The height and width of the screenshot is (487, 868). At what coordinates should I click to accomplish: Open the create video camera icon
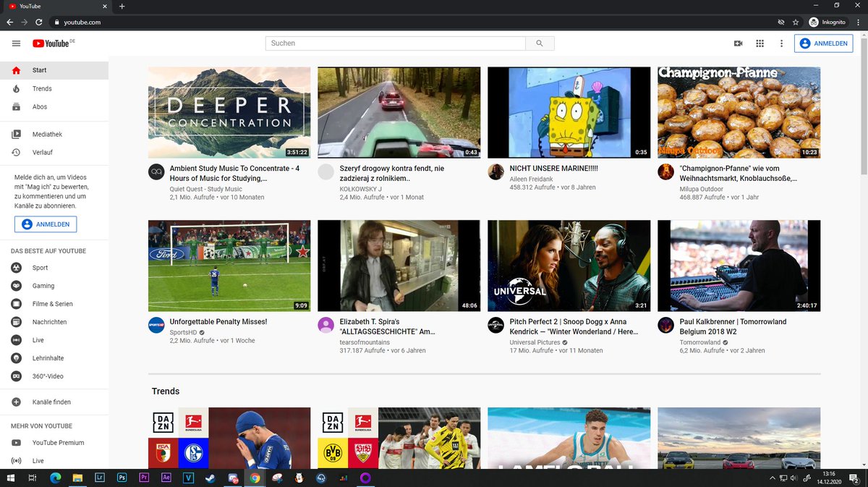(739, 43)
